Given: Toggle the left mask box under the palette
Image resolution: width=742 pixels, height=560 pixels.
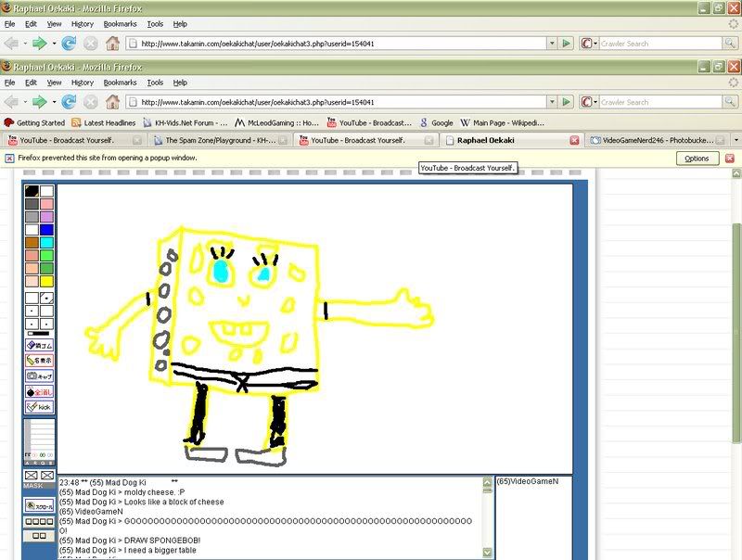Looking at the screenshot, I should click(32, 476).
